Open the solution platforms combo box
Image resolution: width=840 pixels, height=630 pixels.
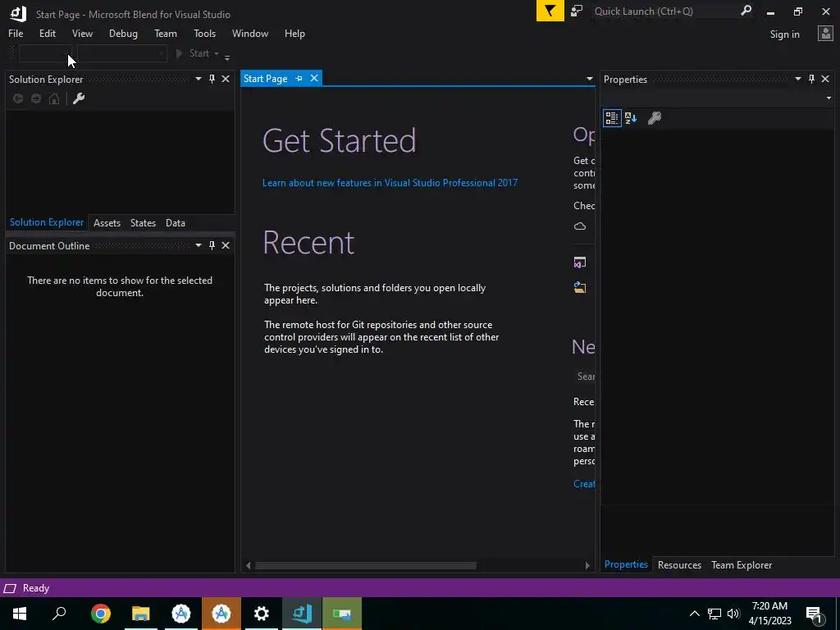pos(122,53)
